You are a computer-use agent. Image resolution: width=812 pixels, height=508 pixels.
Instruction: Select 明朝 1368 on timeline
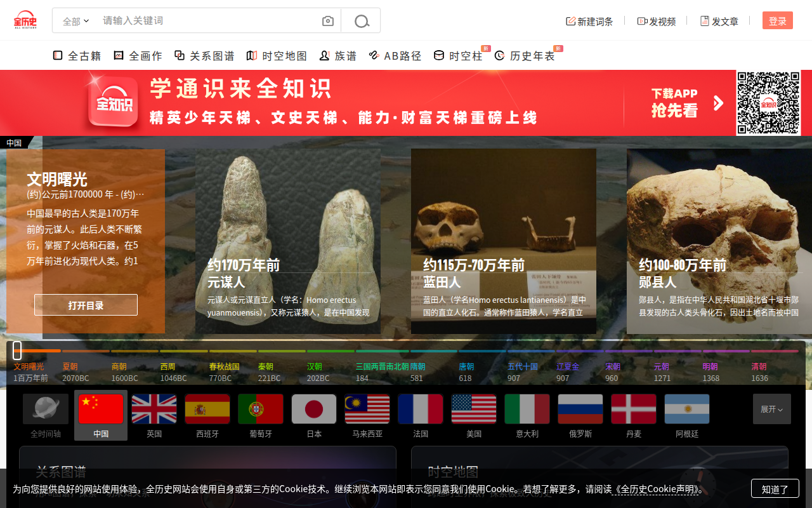pos(710,372)
